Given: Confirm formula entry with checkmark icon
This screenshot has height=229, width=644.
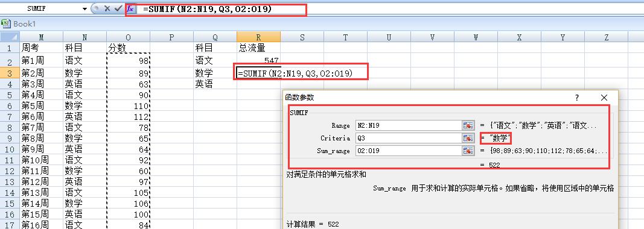Looking at the screenshot, I should point(118,8).
